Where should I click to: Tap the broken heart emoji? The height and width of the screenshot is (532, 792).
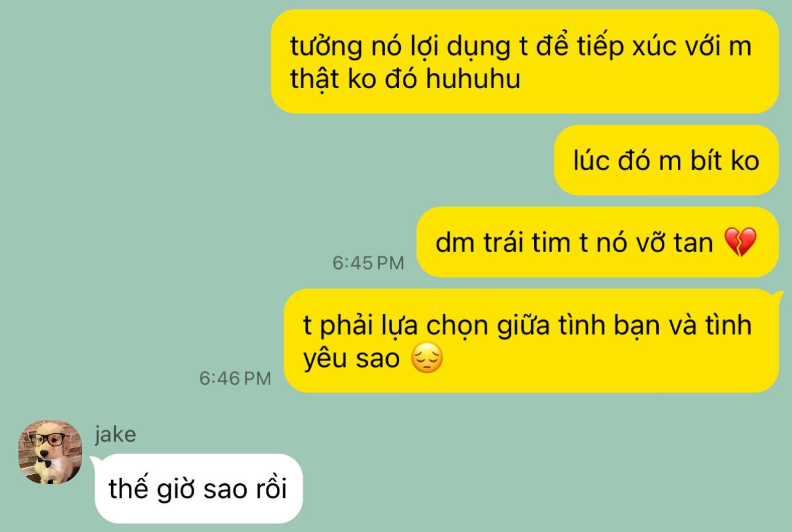739,243
